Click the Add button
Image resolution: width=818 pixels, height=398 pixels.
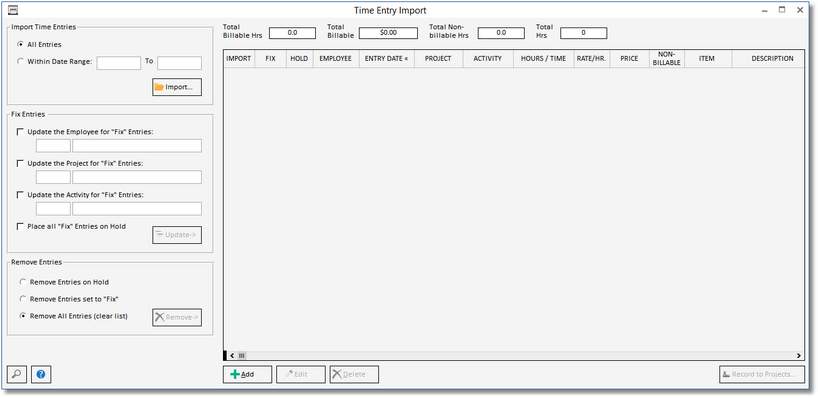[247, 374]
